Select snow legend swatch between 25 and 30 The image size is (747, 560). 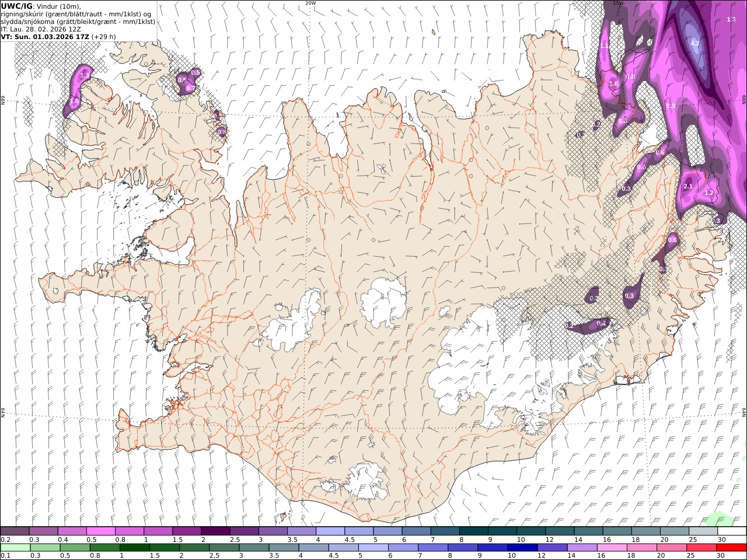point(703,531)
